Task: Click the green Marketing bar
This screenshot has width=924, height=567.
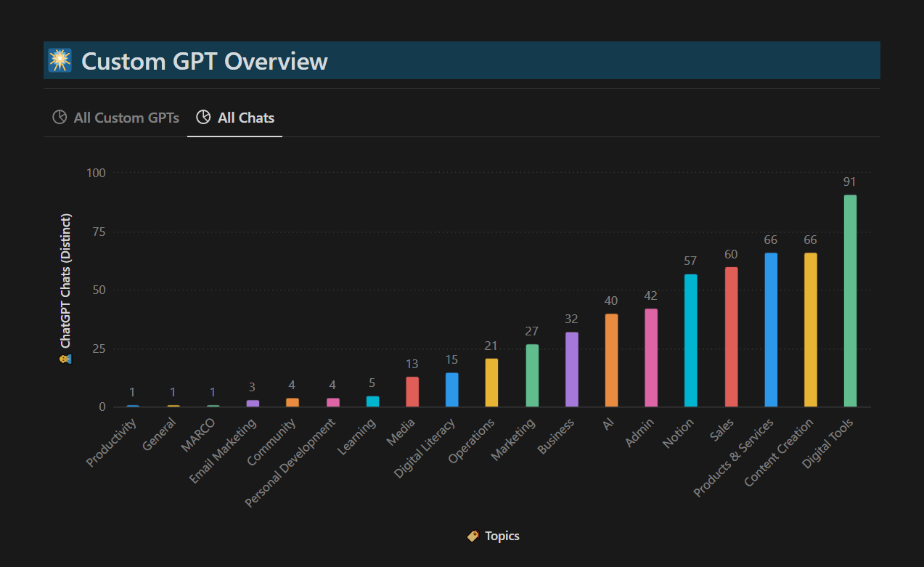Action: coord(532,375)
